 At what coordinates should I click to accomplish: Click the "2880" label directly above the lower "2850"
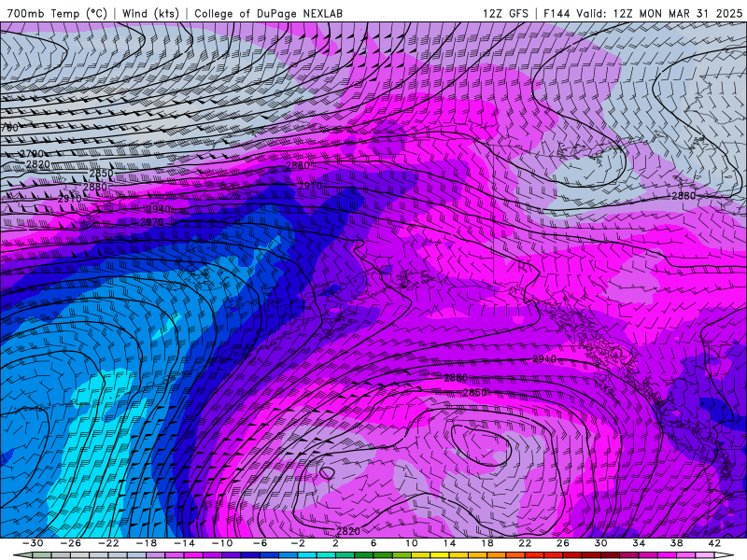(x=456, y=378)
